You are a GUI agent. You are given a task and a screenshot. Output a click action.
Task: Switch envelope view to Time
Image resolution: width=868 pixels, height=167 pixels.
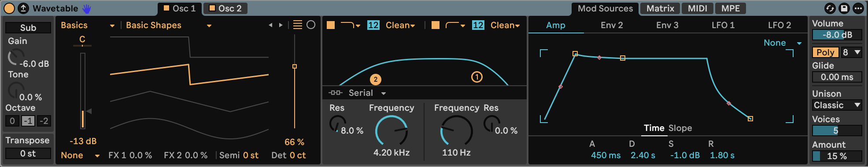coord(654,128)
